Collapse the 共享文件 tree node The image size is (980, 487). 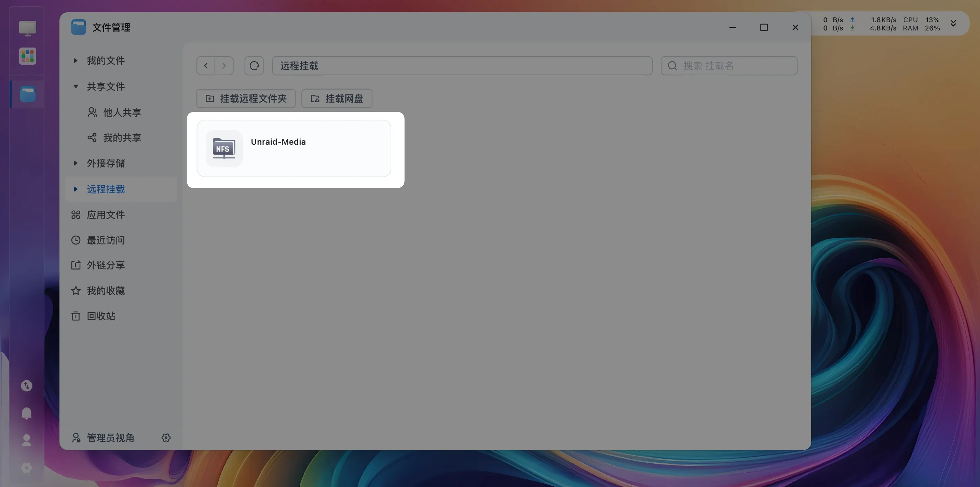(75, 87)
